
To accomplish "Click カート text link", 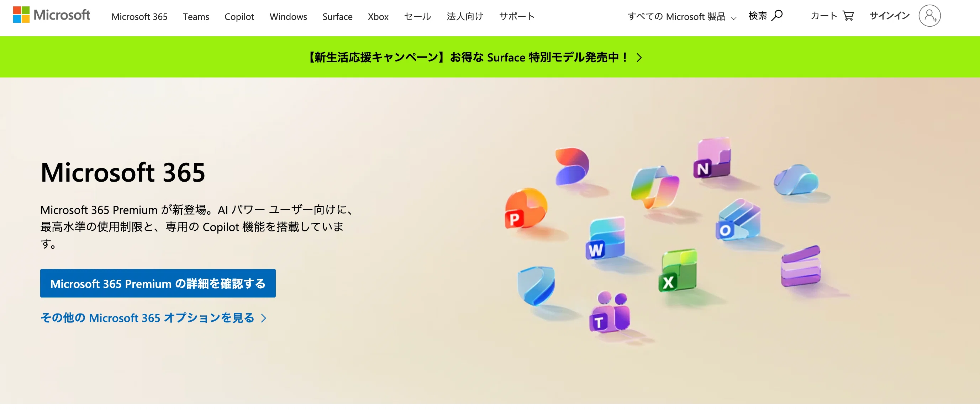I will 824,16.
